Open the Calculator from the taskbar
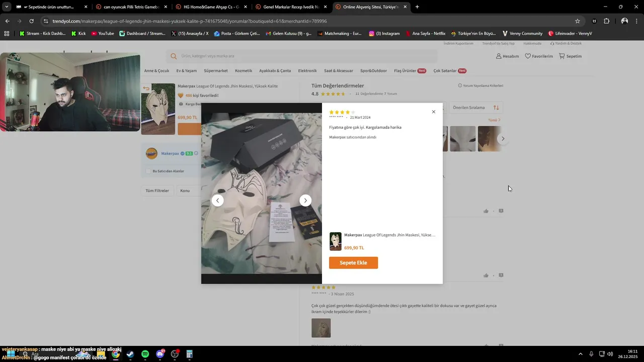This screenshot has height=362, width=644. (x=190, y=354)
